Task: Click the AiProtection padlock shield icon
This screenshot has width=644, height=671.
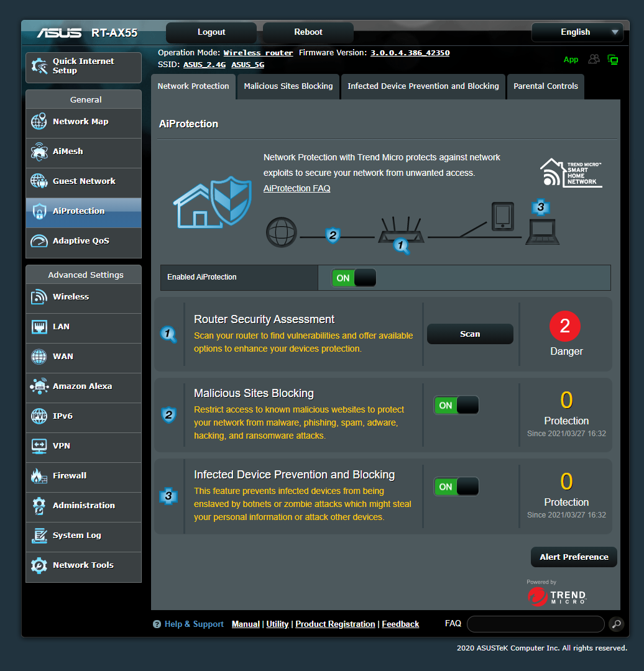Action: [x=39, y=211]
